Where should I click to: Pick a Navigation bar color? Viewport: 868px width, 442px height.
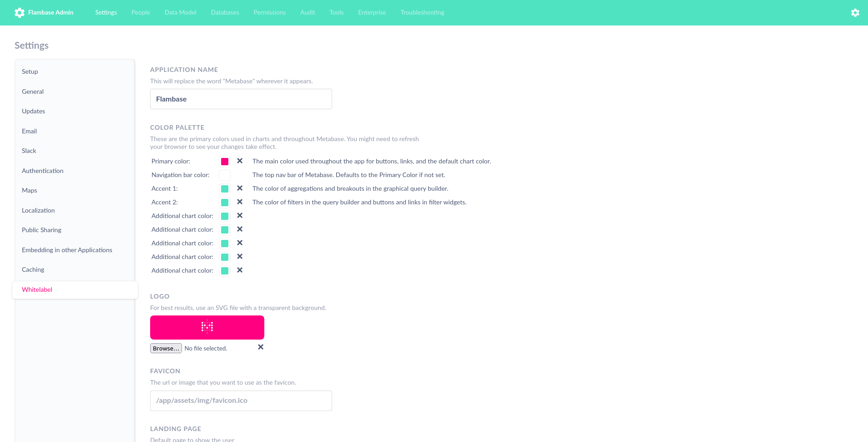click(225, 175)
